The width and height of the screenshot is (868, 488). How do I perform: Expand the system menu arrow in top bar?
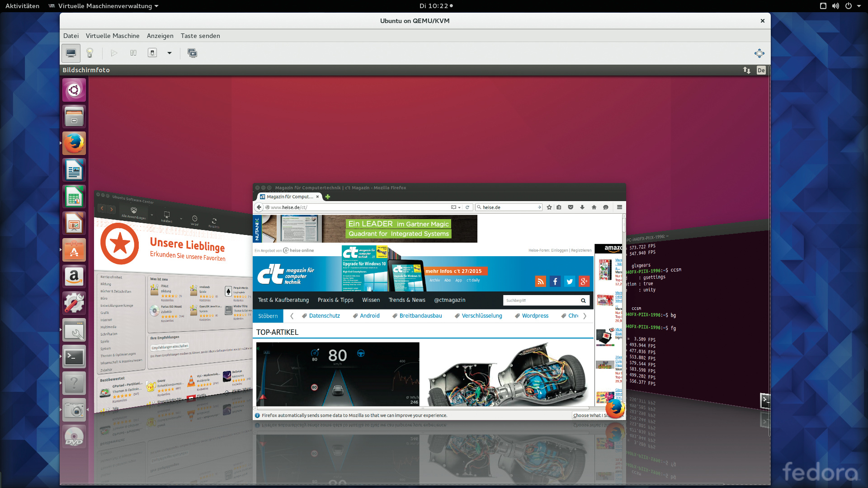coord(859,6)
